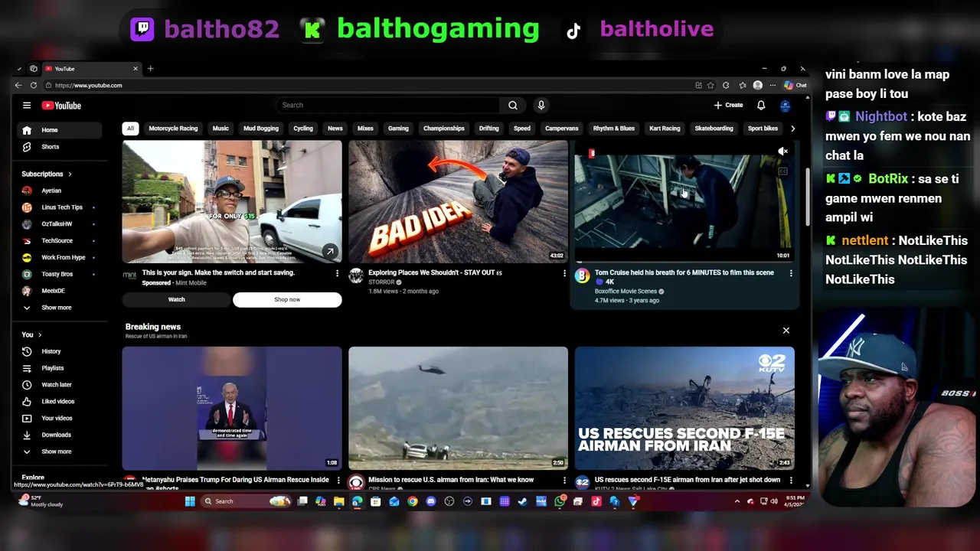Expand Show more under Subscriptions

coord(58,308)
